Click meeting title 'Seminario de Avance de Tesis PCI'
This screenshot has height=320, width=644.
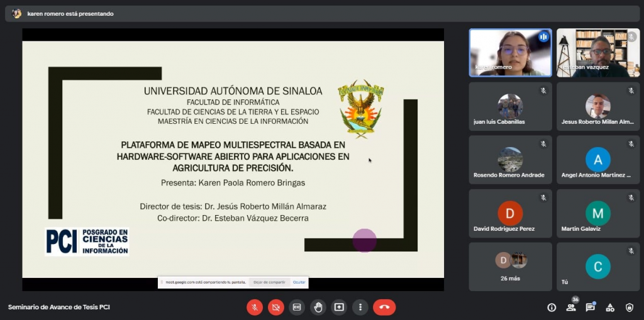58,307
